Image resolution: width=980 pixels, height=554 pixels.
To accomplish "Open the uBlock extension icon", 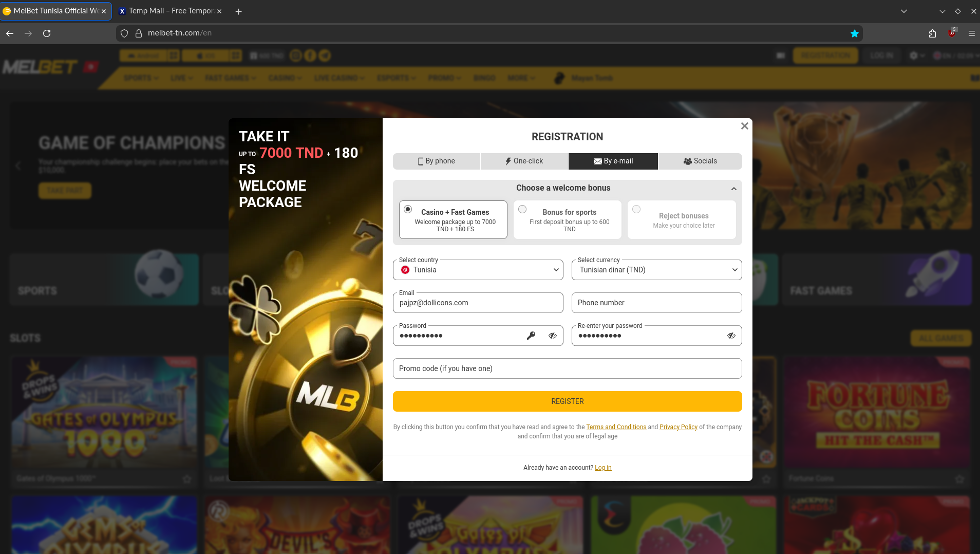I will [x=952, y=33].
